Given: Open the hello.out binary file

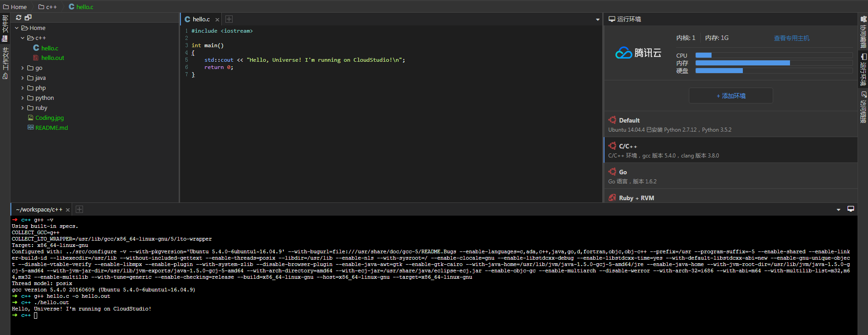Looking at the screenshot, I should click(x=52, y=58).
